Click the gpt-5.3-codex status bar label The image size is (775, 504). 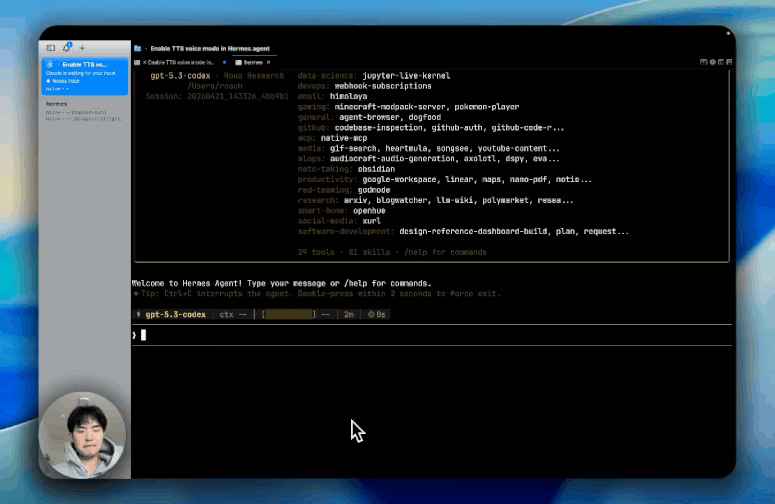pos(175,314)
